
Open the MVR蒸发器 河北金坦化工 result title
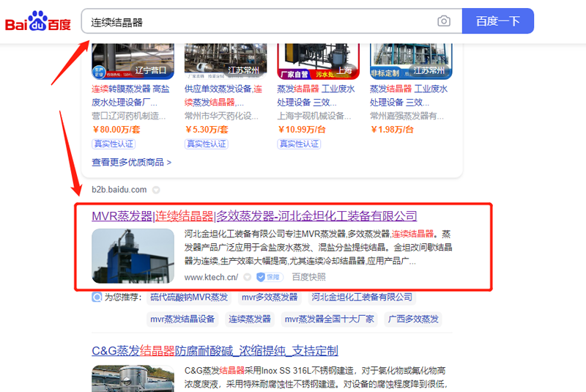point(254,216)
